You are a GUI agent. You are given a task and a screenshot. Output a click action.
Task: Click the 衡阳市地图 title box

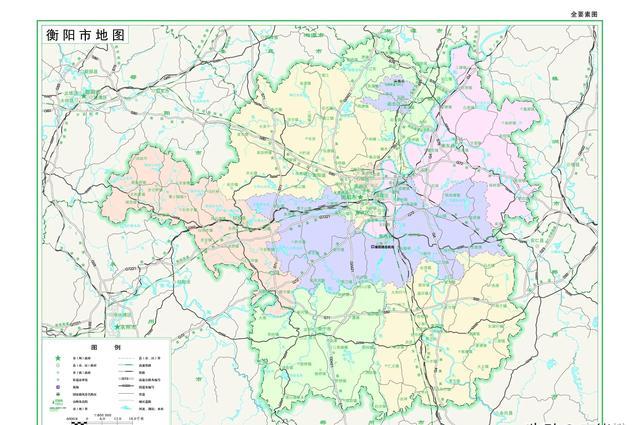(85, 34)
